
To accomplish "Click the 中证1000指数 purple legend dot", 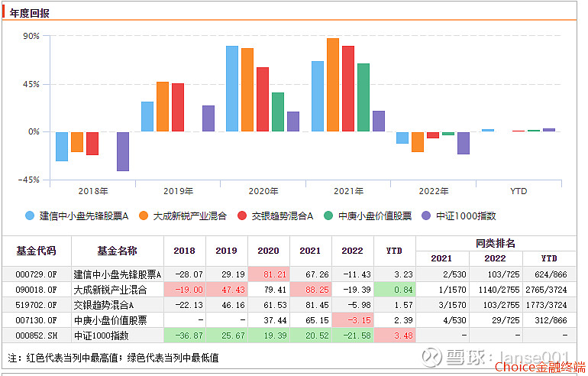I will [426, 216].
